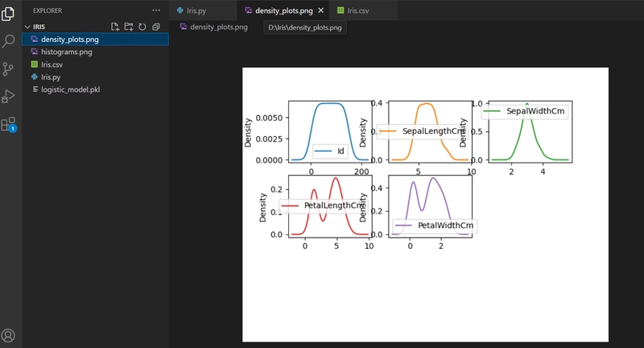The width and height of the screenshot is (644, 348).
Task: Open histograms.png from the file tree
Action: click(x=95, y=52)
